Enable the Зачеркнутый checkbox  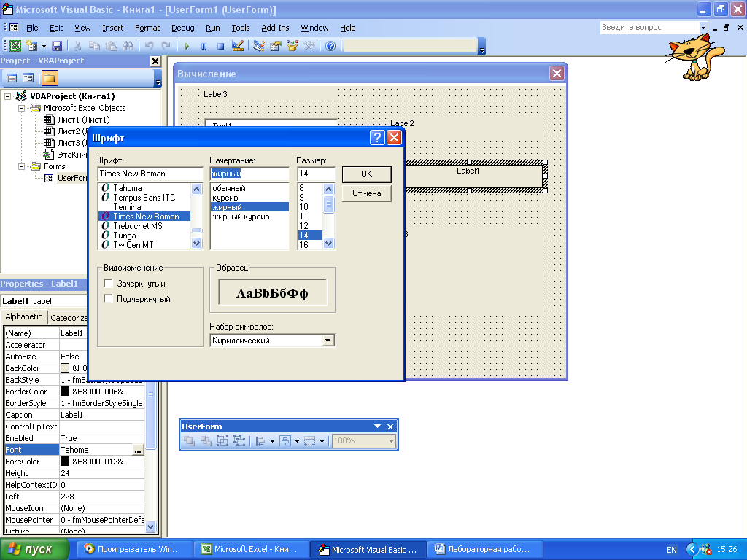point(108,284)
